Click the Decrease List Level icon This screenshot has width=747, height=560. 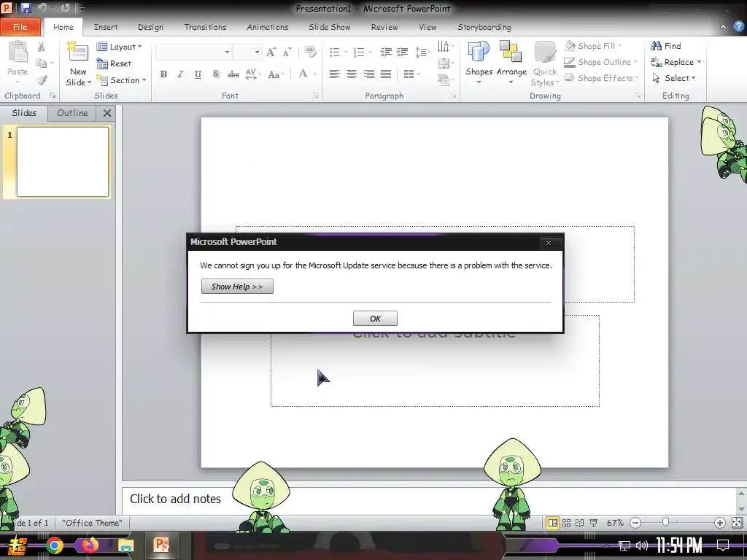[386, 52]
